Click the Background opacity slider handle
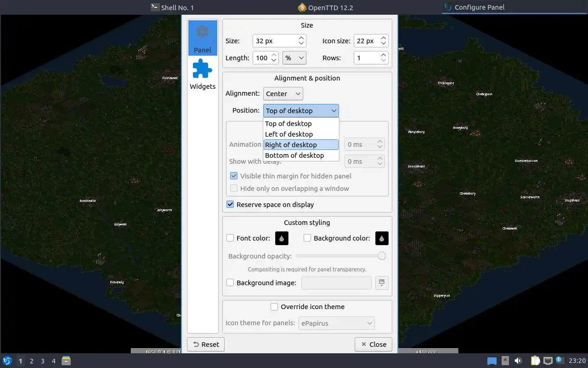 pyautogui.click(x=381, y=256)
